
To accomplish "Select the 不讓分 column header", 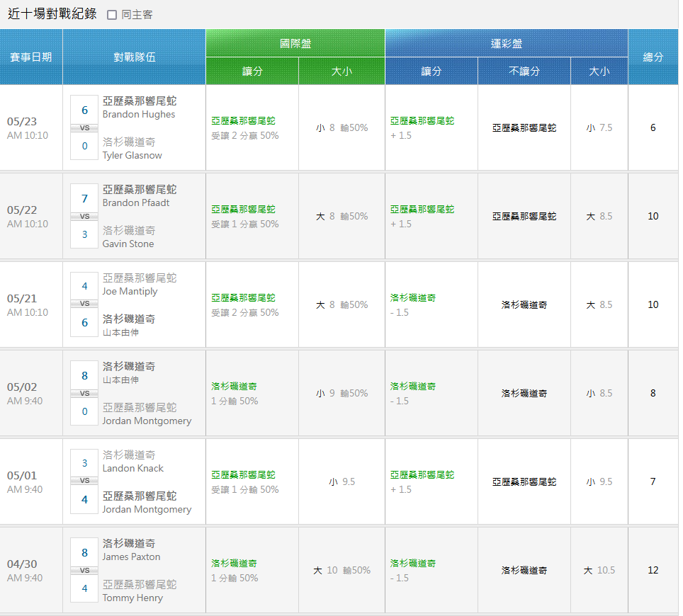I will (x=524, y=71).
